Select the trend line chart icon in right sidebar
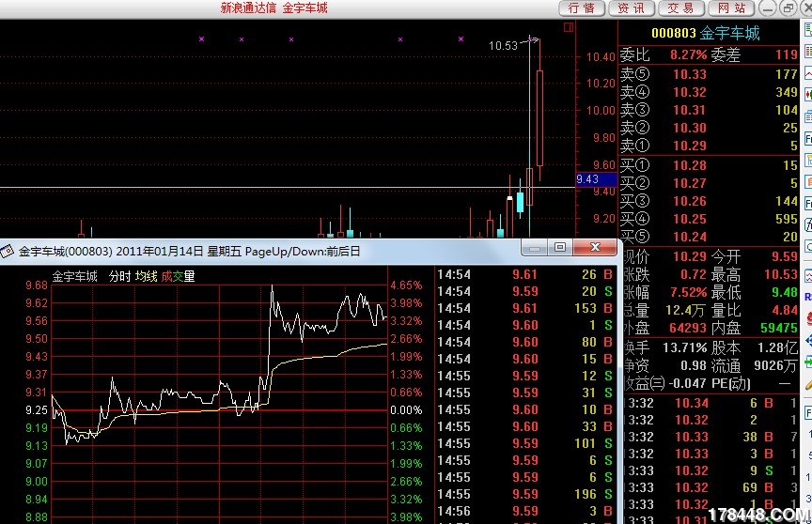Screen dimensions: 812x524 [808, 73]
